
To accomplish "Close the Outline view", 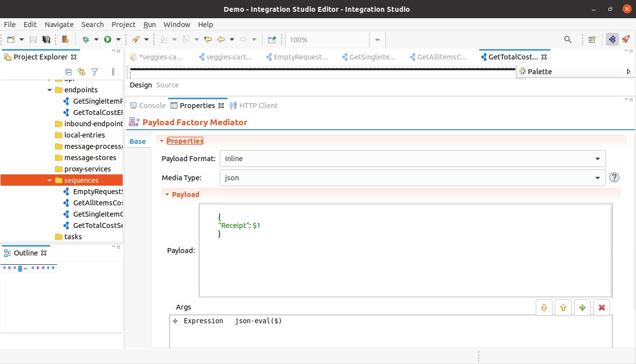I will pyautogui.click(x=44, y=253).
